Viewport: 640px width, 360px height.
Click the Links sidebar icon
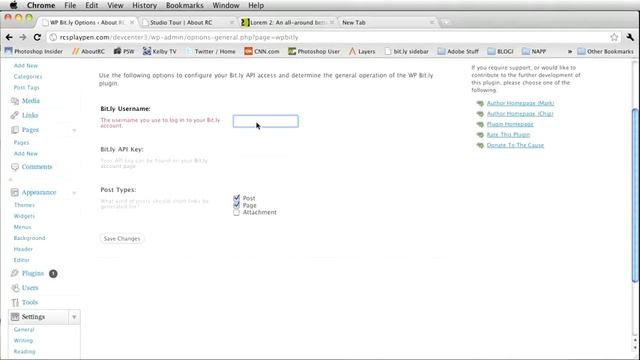15,115
